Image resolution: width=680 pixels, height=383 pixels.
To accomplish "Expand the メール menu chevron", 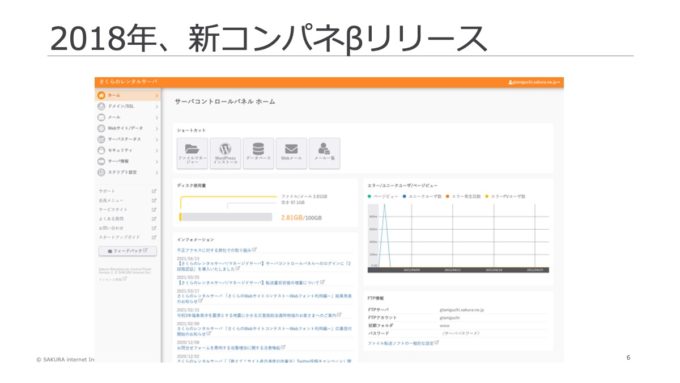I will (157, 118).
